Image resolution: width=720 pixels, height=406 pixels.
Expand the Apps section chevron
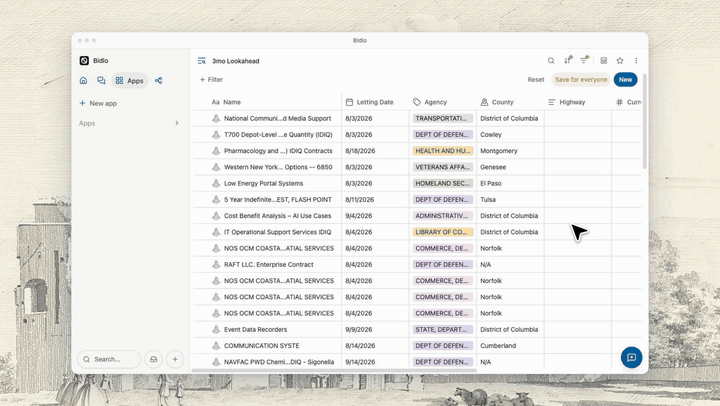coord(177,123)
